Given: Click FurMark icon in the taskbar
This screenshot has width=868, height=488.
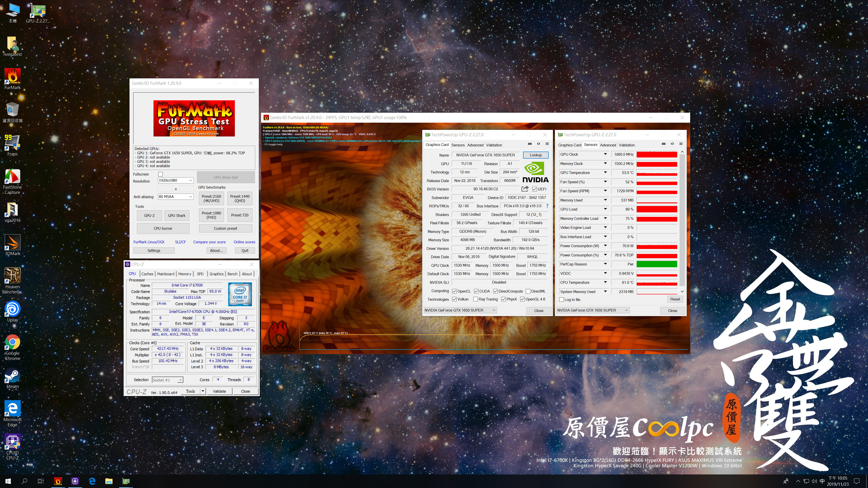Looking at the screenshot, I should (58, 481).
